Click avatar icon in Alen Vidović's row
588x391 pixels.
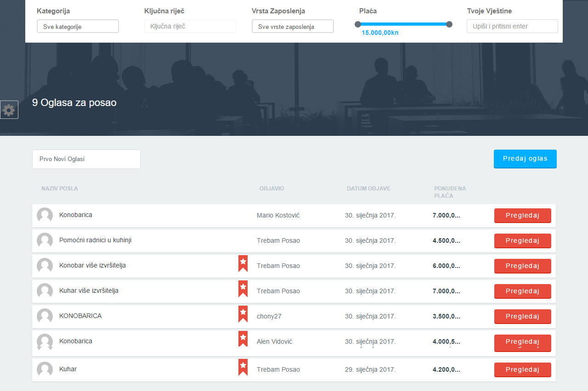45,342
